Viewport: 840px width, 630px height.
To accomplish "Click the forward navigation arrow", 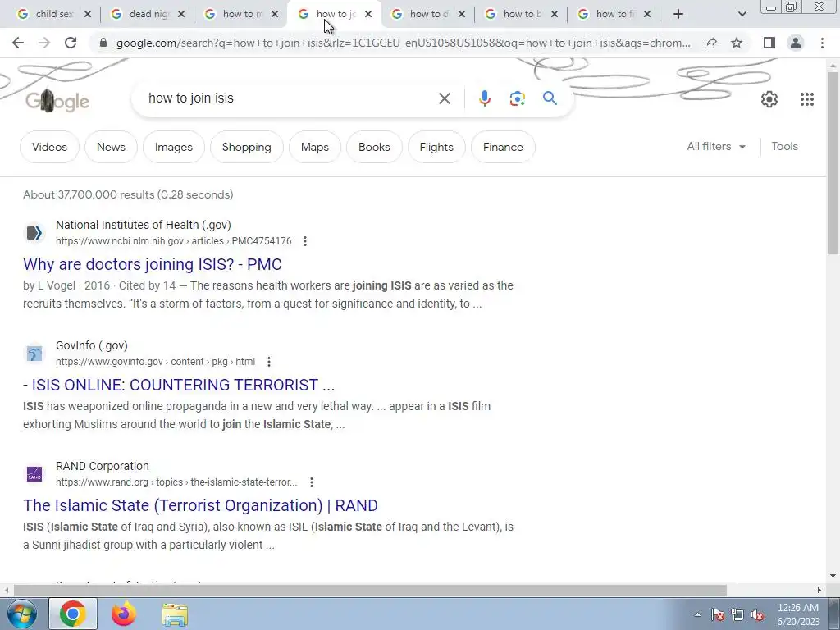I will [x=44, y=43].
